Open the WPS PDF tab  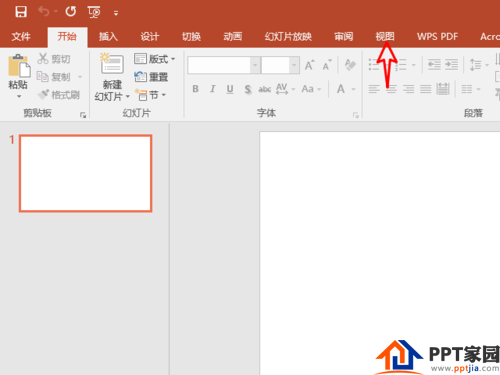(437, 36)
